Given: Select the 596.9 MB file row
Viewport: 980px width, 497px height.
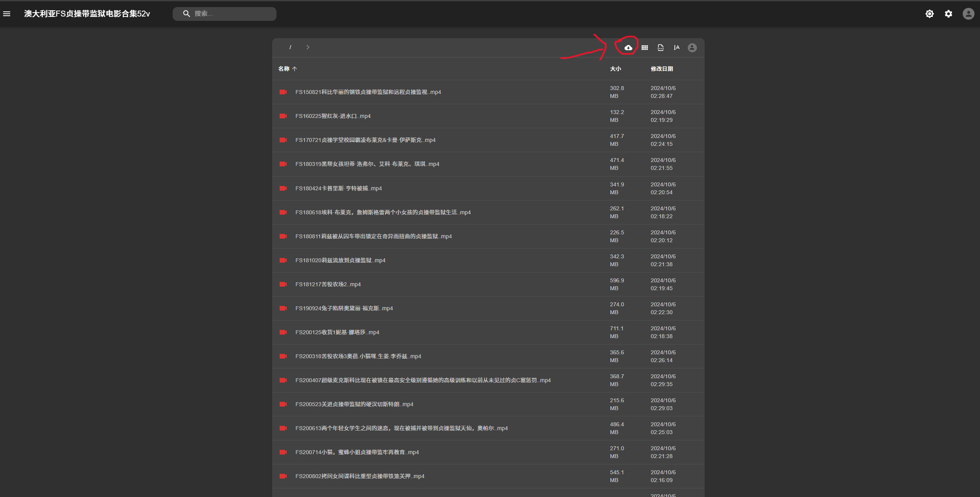Looking at the screenshot, I should (x=617, y=284).
